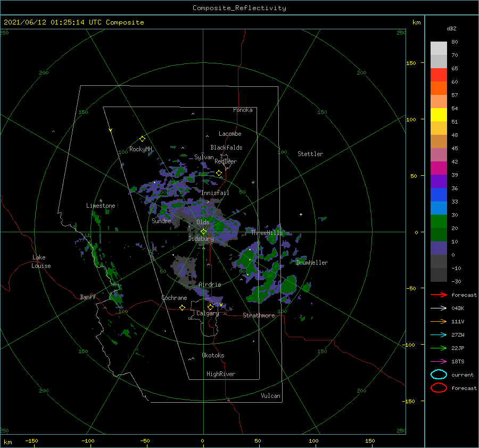Click the Didsbury town label
The image size is (479, 448).
[x=201, y=239]
